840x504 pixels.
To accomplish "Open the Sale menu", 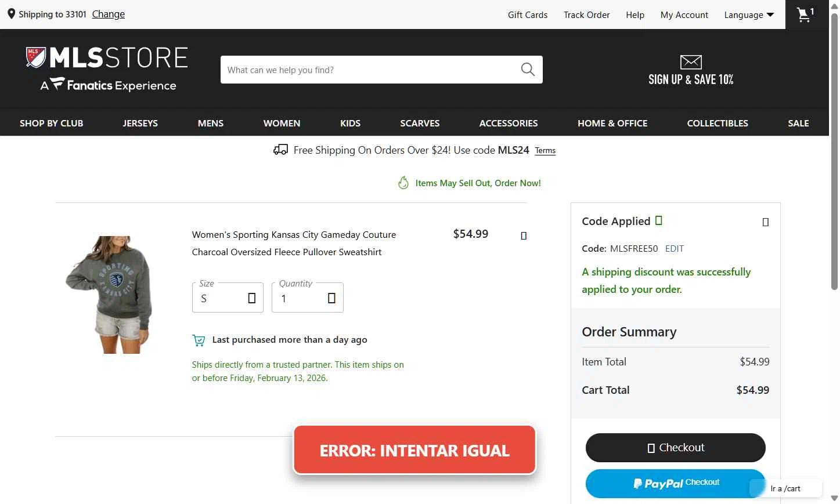I will [x=798, y=123].
